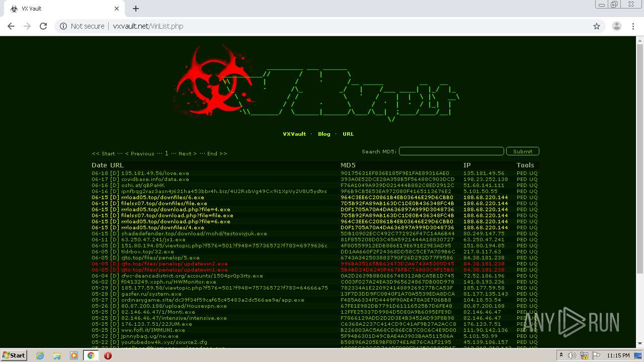Image resolution: width=644 pixels, height=362 pixels.
Task: Open qto.top/files/penelop/5.exe entry
Action: click(160, 257)
